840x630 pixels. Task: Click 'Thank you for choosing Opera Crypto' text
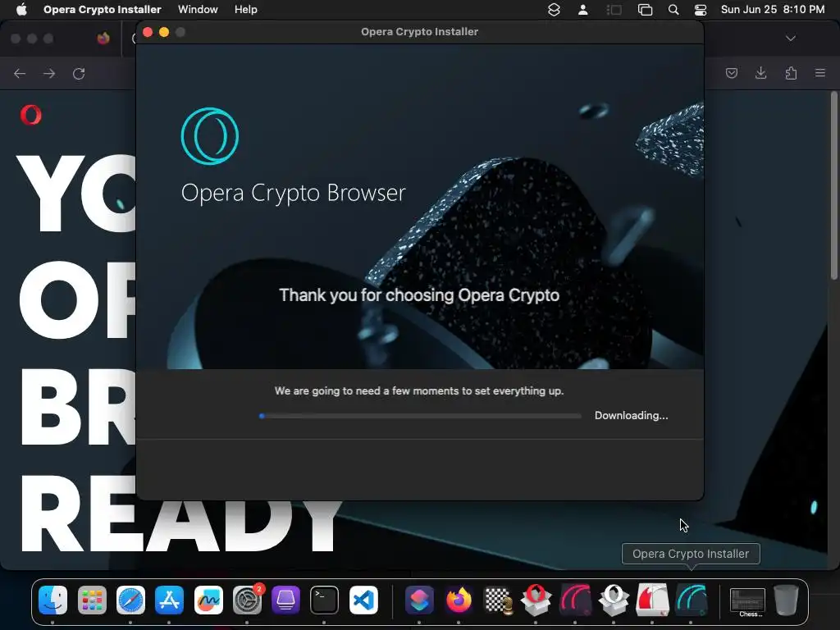(x=419, y=295)
